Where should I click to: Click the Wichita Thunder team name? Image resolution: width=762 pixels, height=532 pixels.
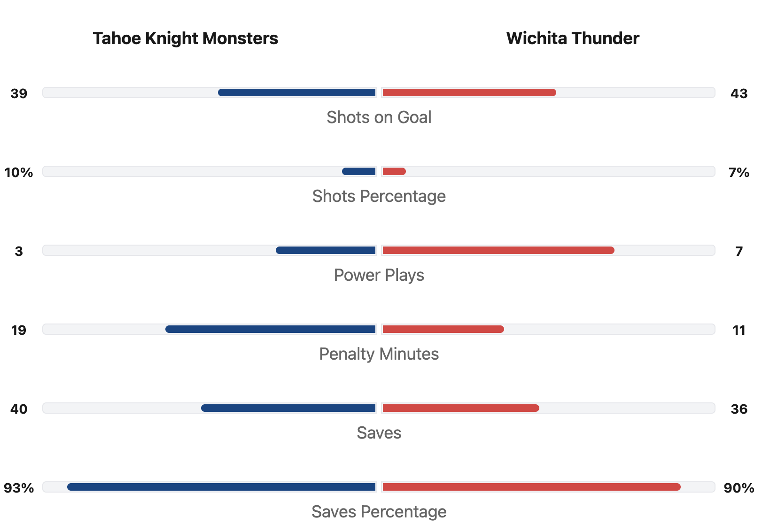pyautogui.click(x=573, y=39)
